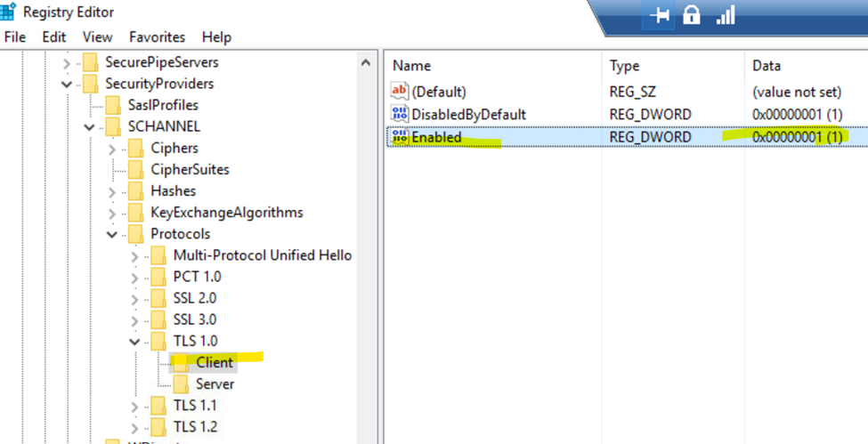This screenshot has width=868, height=444.
Task: Expand the Ciphers node
Action: click(x=112, y=149)
